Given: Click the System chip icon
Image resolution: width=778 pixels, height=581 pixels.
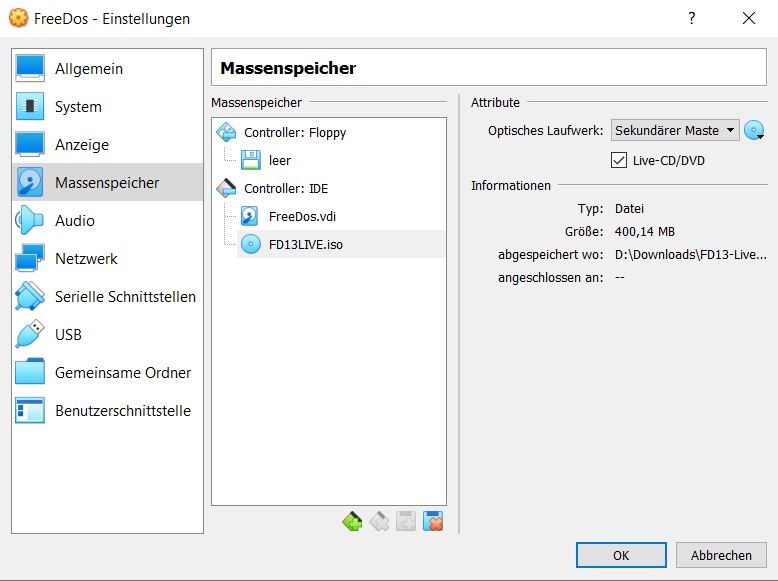Looking at the screenshot, I should [x=30, y=106].
